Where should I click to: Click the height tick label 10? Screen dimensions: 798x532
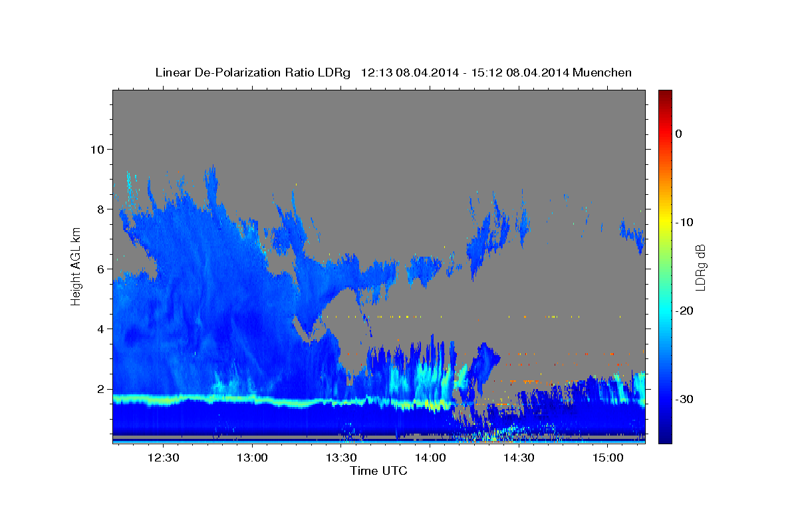[97, 149]
